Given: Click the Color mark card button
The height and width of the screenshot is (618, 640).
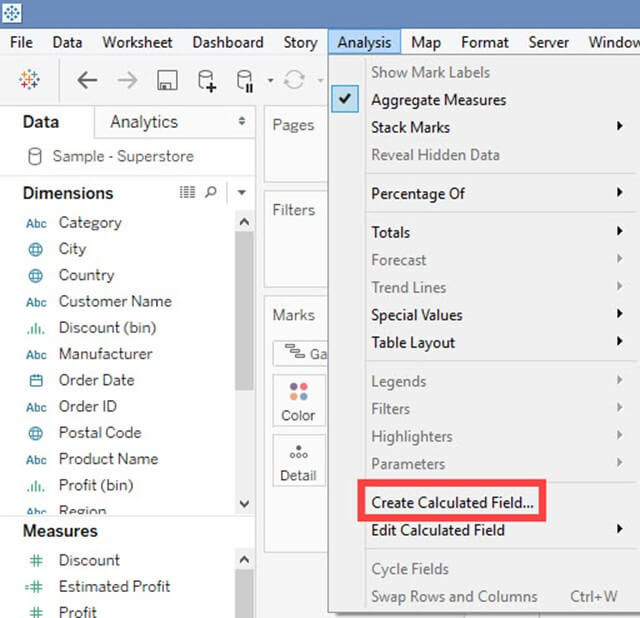Looking at the screenshot, I should [x=298, y=401].
